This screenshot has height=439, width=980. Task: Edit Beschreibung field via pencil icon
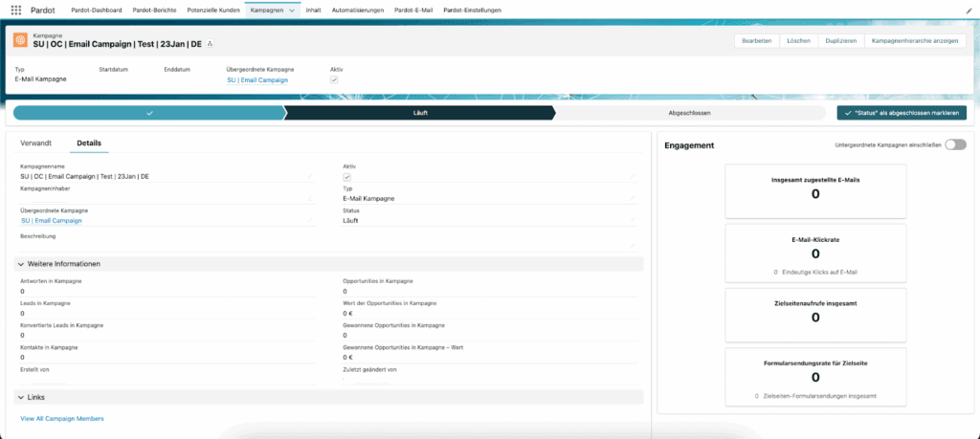[x=633, y=246]
